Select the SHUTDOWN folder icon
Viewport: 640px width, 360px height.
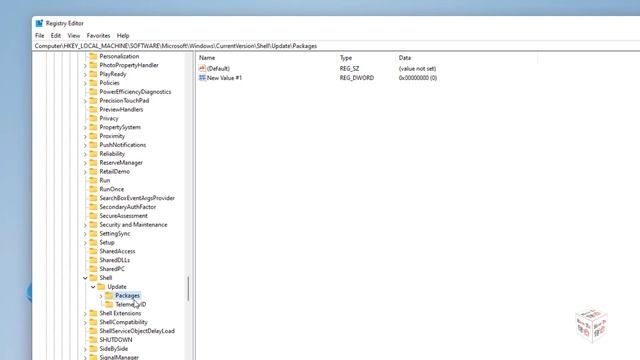pyautogui.click(x=93, y=340)
